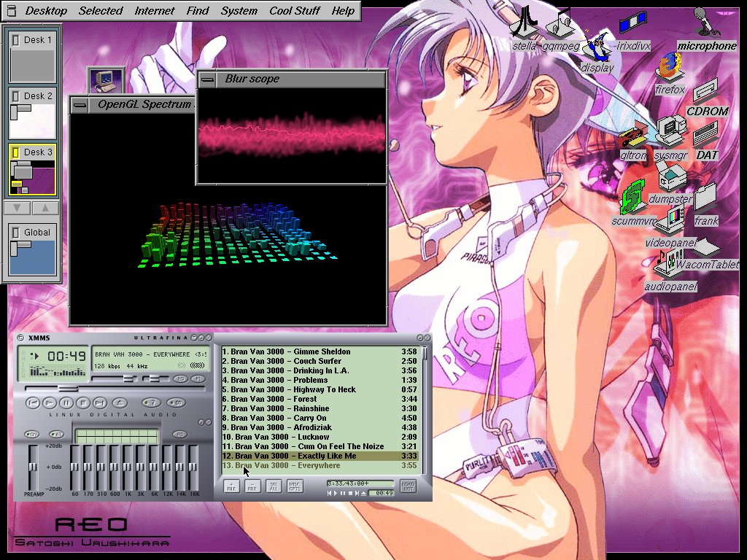Open the Desktop toolchest menu

click(46, 10)
